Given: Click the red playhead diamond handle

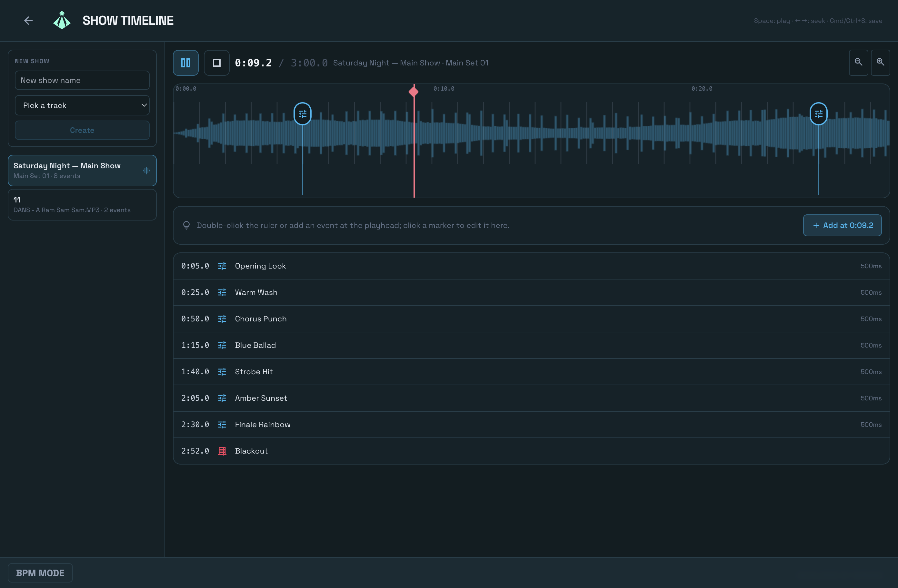Looking at the screenshot, I should tap(414, 92).
